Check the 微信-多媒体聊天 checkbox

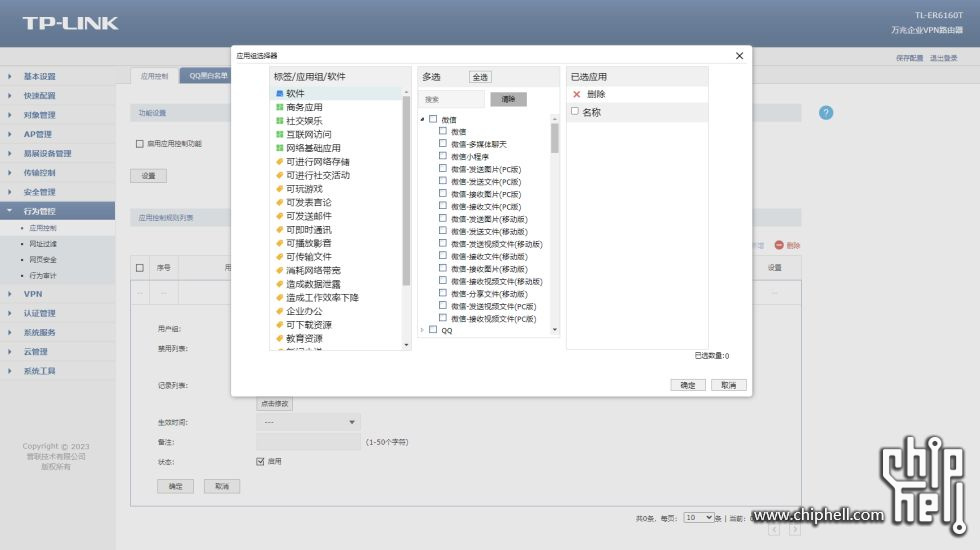coord(442,143)
